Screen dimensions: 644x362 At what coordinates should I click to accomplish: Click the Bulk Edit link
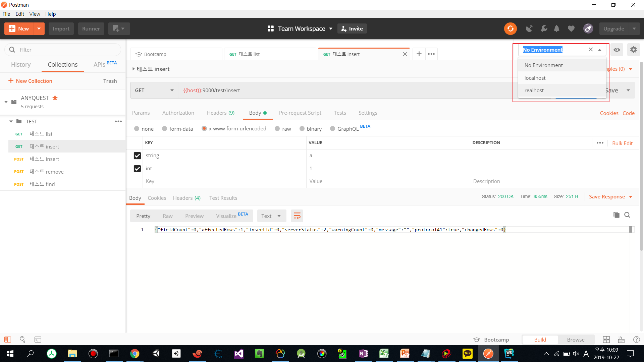pyautogui.click(x=622, y=143)
